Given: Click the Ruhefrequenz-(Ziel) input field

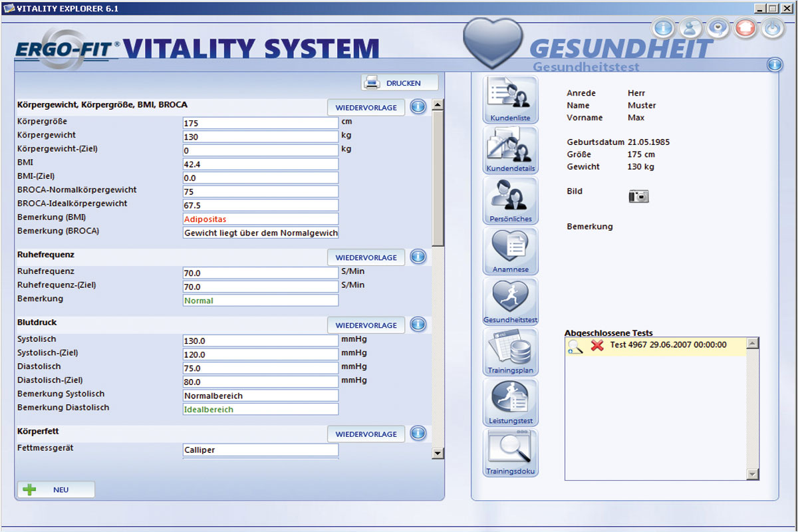Looking at the screenshot, I should point(261,287).
